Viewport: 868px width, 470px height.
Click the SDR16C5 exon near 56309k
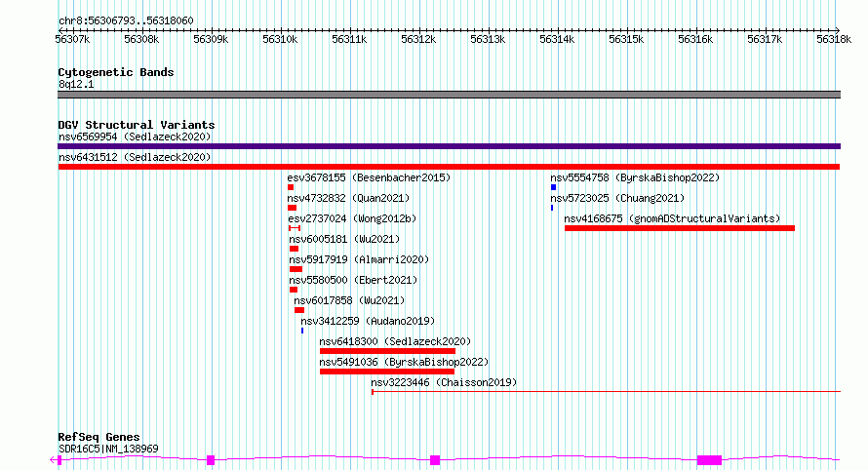[x=211, y=460]
